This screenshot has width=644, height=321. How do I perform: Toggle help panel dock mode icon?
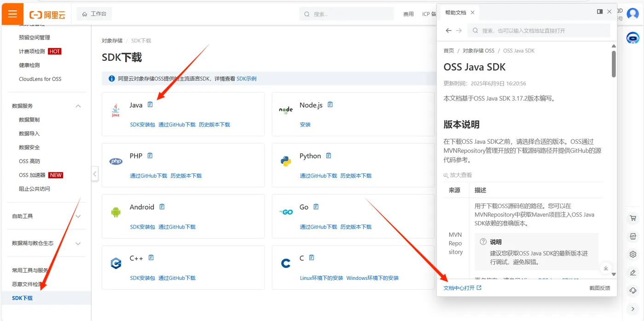coord(600,12)
